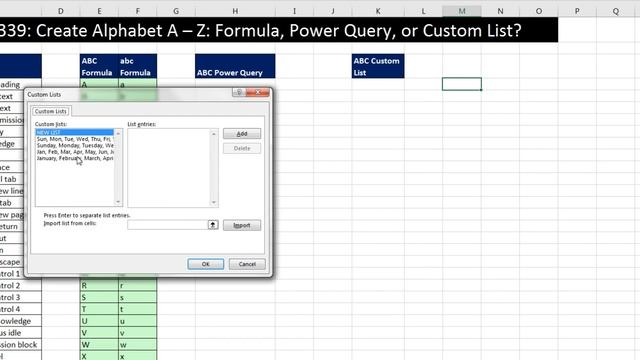
Task: Click cell containing lowercase u
Action: tap(138, 321)
